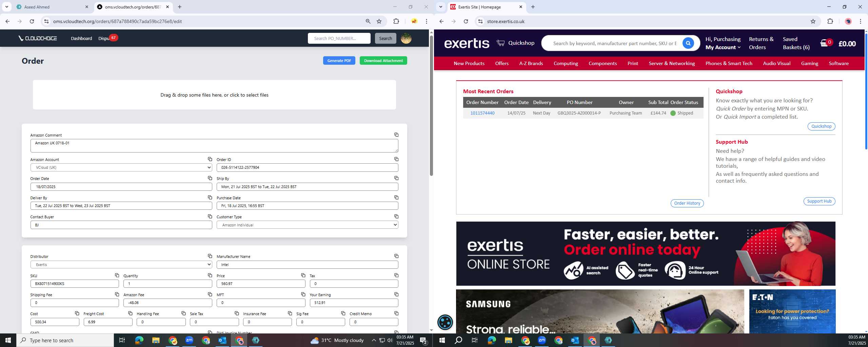This screenshot has width=868, height=347.
Task: Copy the Purchase Date field value
Action: tap(396, 198)
